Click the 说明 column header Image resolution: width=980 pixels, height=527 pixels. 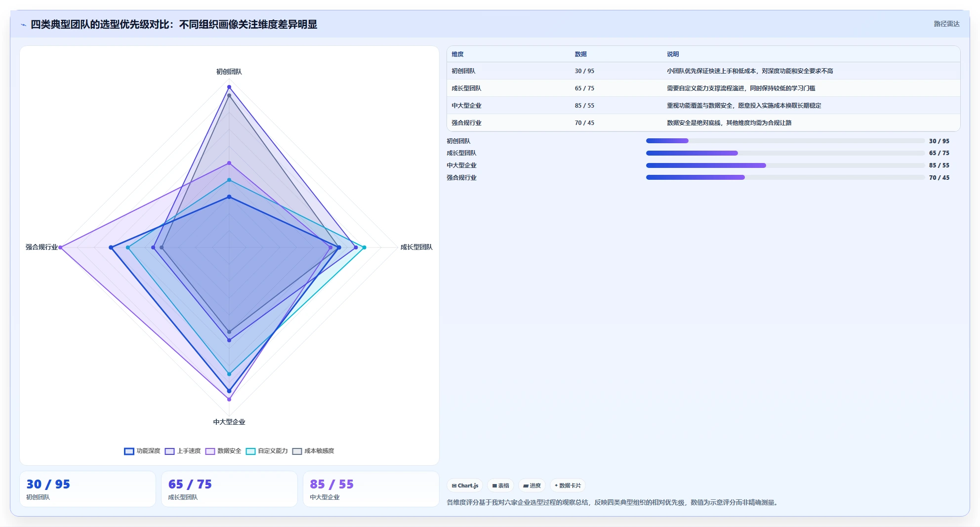[673, 54]
